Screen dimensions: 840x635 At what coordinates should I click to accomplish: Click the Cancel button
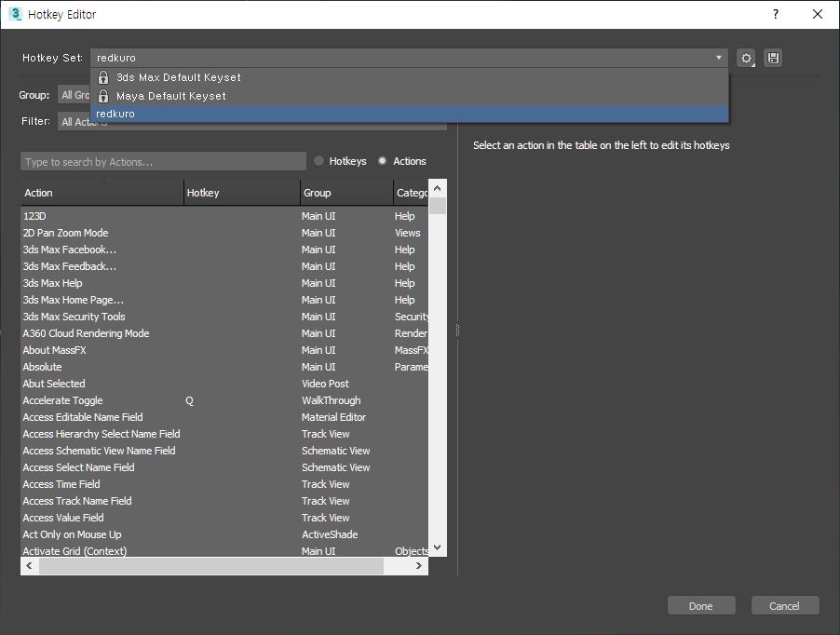(785, 605)
